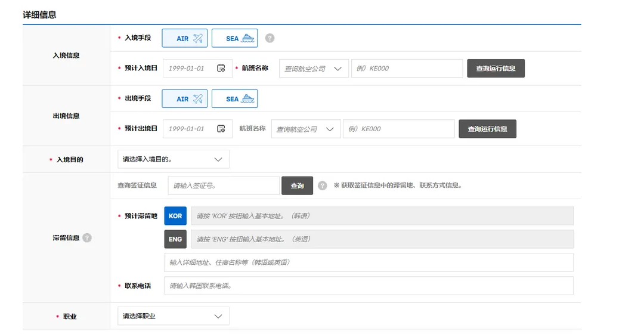The width and height of the screenshot is (644, 334).
Task: Select SEA as the departure method (出境手段)
Action: 234,98
